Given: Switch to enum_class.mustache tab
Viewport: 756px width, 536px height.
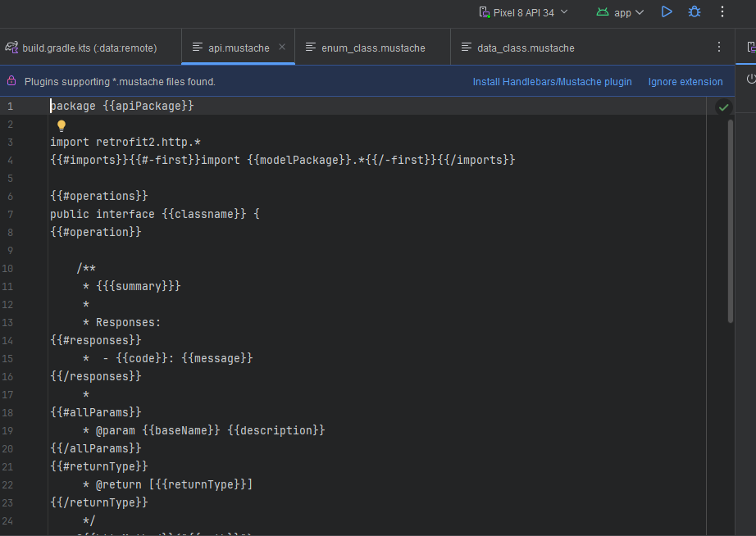Looking at the screenshot, I should (x=373, y=48).
